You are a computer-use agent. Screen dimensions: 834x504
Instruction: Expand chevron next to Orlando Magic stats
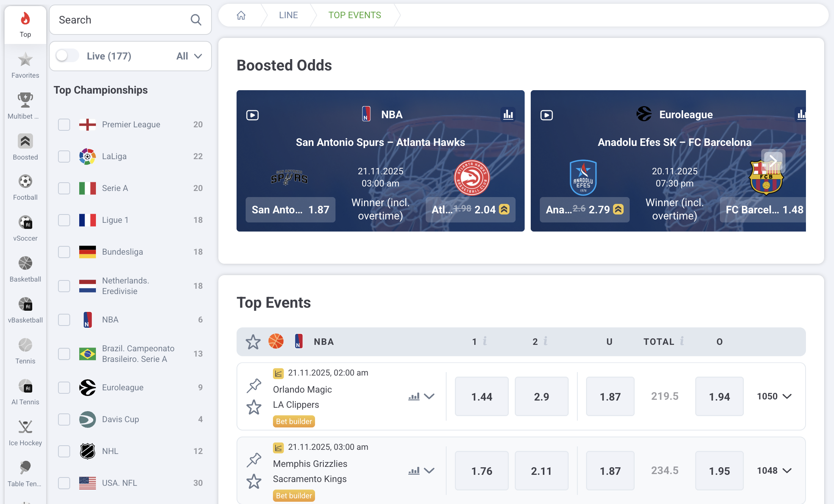429,396
